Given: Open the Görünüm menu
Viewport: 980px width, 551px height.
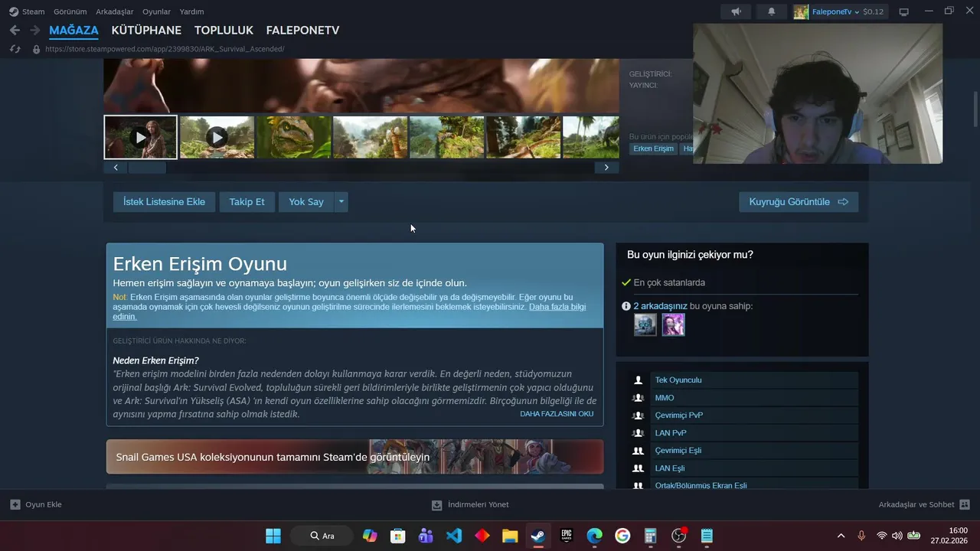Looking at the screenshot, I should pyautogui.click(x=70, y=11).
